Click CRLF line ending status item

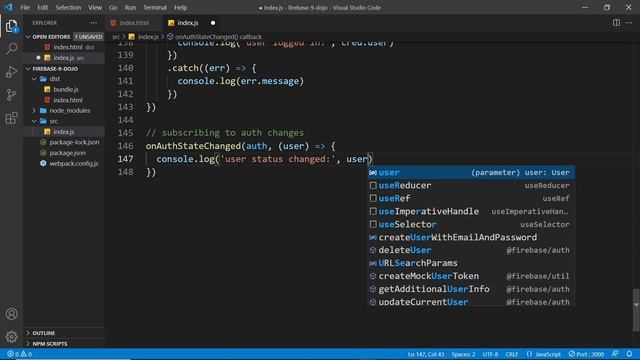coord(511,354)
